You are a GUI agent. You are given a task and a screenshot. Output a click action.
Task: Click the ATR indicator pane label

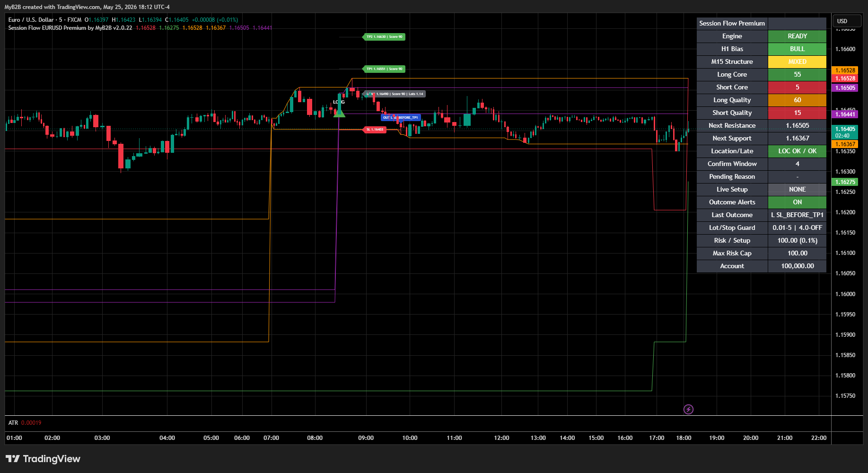coord(13,423)
